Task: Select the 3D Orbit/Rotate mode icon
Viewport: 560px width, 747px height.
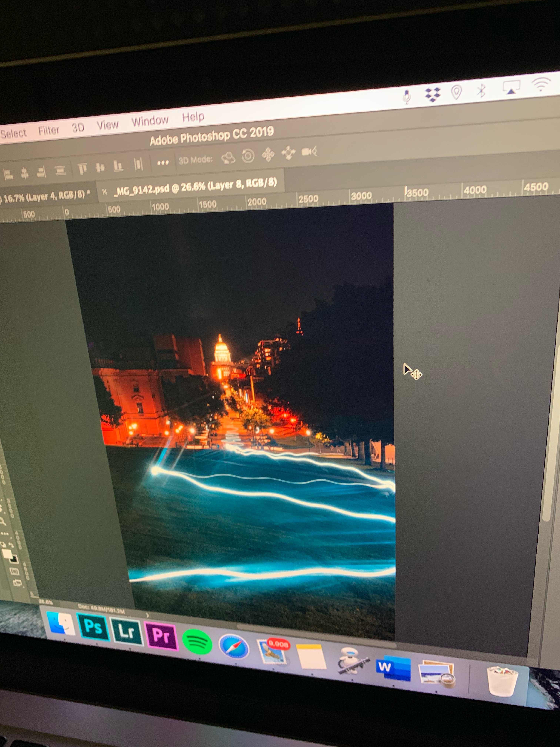Action: point(228,157)
